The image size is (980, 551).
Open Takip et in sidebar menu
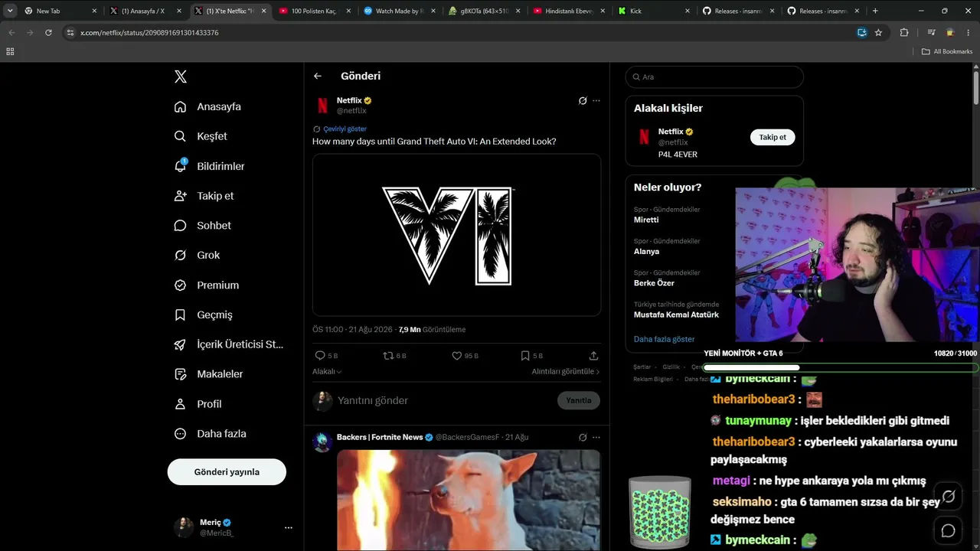click(x=204, y=196)
